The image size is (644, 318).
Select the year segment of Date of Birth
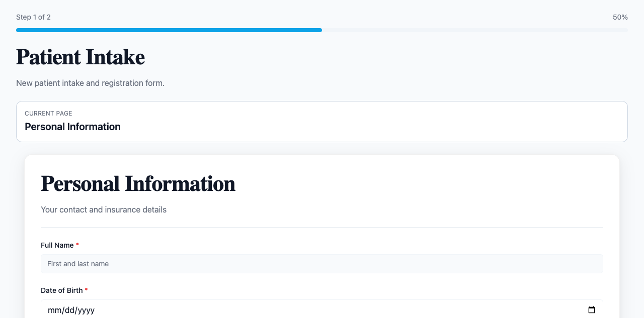coord(86,310)
